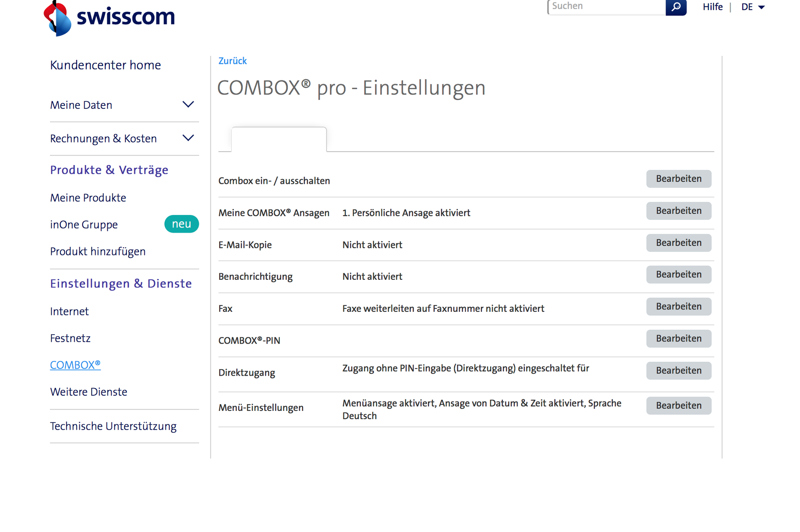Click the "Menü-Einstellungen" label
Screen dimensions: 800x532
pos(261,408)
